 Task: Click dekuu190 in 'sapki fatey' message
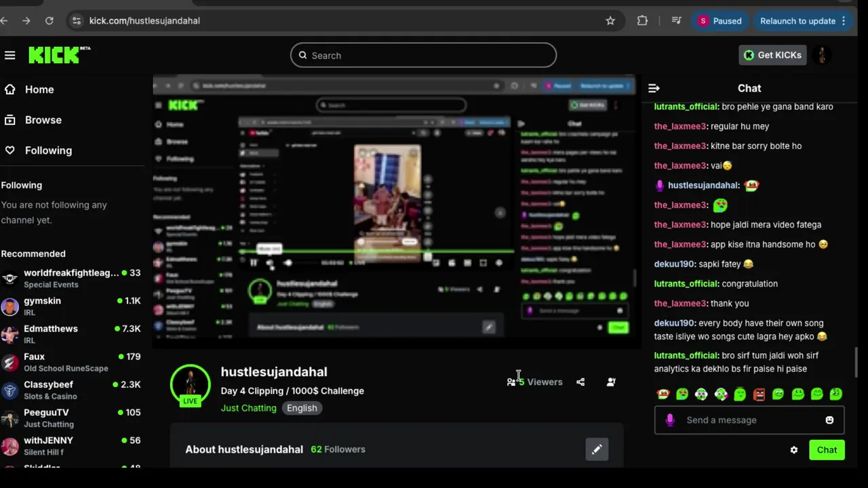pos(674,264)
